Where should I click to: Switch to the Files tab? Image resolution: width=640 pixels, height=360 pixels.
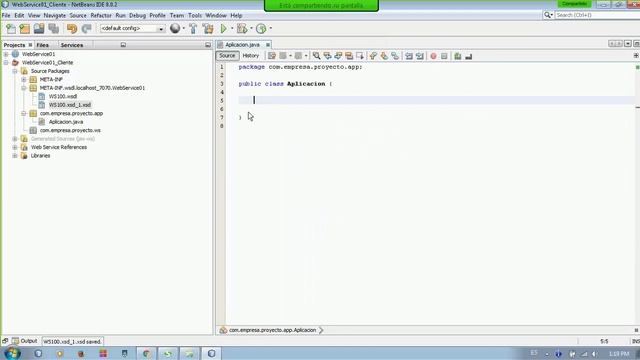[42, 45]
